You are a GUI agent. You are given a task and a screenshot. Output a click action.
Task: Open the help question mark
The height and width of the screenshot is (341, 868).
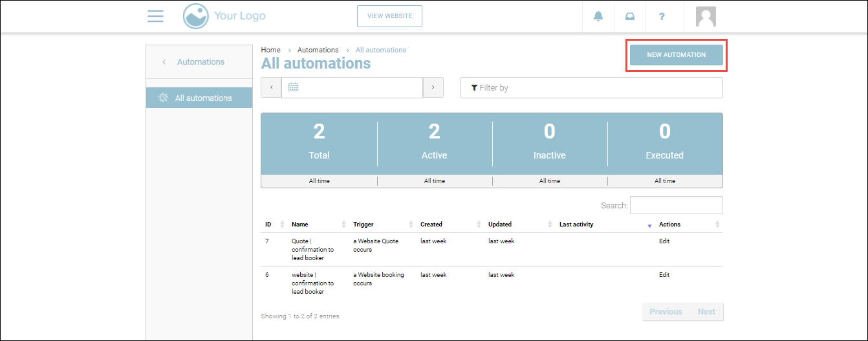coord(662,16)
